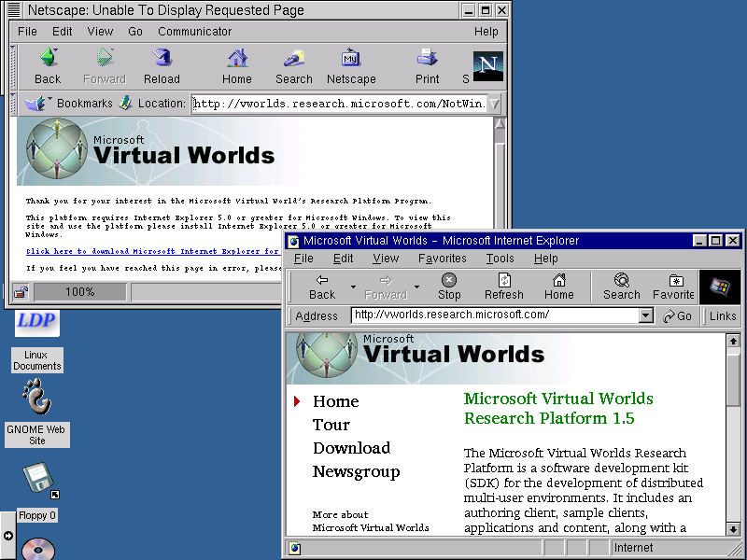Viewport: 747px width, 560px height.
Task: Click the download Internet Explorer link in Netscape
Action: click(152, 251)
